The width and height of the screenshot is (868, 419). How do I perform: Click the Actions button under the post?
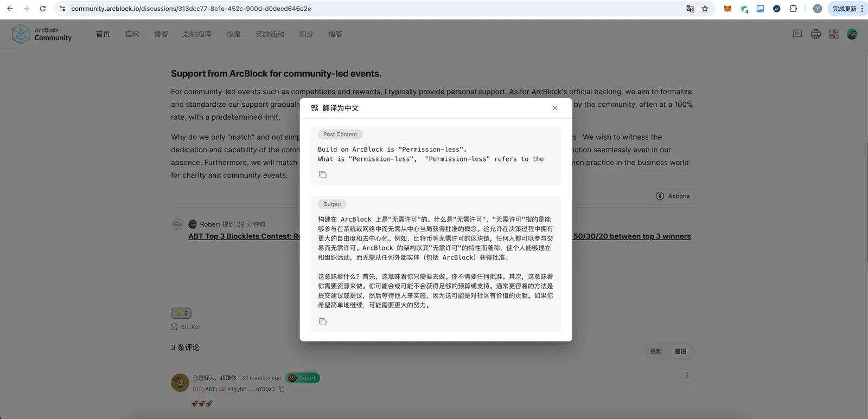673,196
